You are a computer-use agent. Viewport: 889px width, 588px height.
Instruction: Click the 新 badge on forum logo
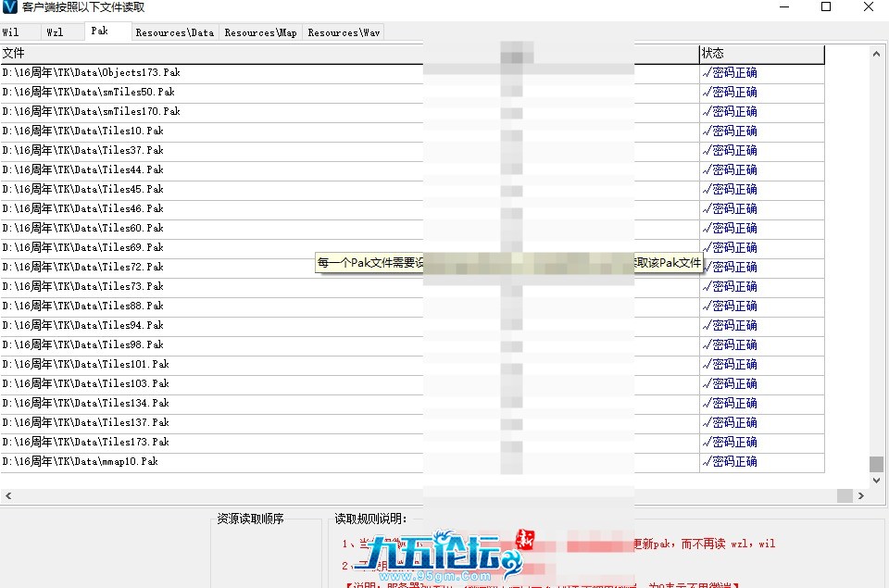524,540
